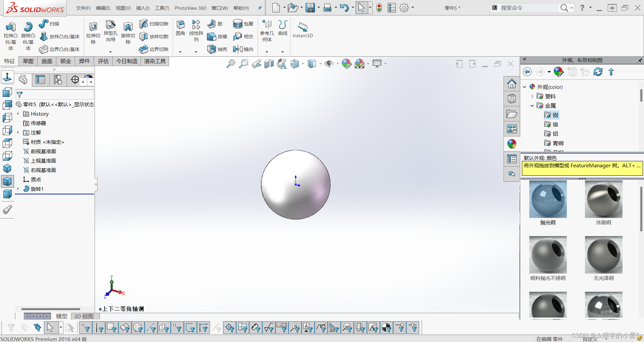644x342 pixels.
Task: Open the 青铜 bronze appearance folder
Action: click(x=554, y=143)
